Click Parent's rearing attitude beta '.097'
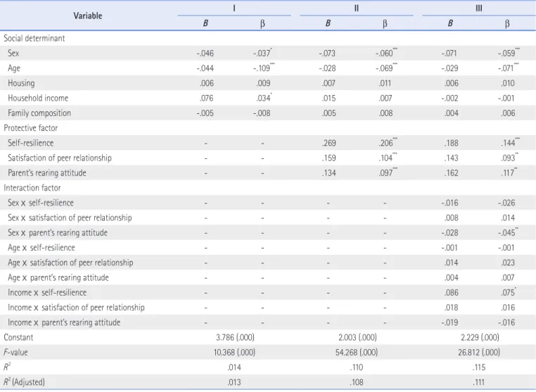Viewport: 536px width, 392px height. pos(388,172)
